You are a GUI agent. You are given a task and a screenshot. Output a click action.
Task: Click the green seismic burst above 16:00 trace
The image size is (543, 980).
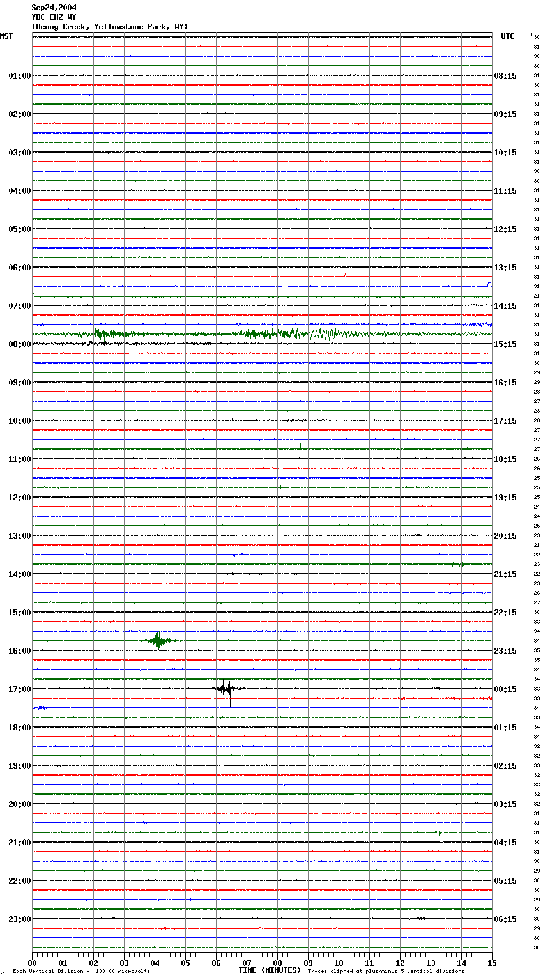[x=158, y=640]
